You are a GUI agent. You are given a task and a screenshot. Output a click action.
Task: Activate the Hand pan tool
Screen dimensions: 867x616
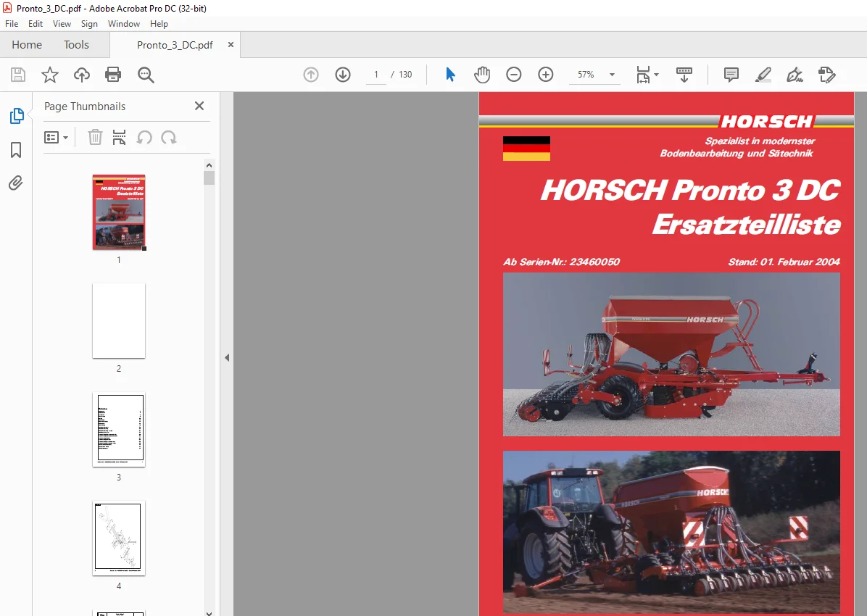[x=482, y=75]
